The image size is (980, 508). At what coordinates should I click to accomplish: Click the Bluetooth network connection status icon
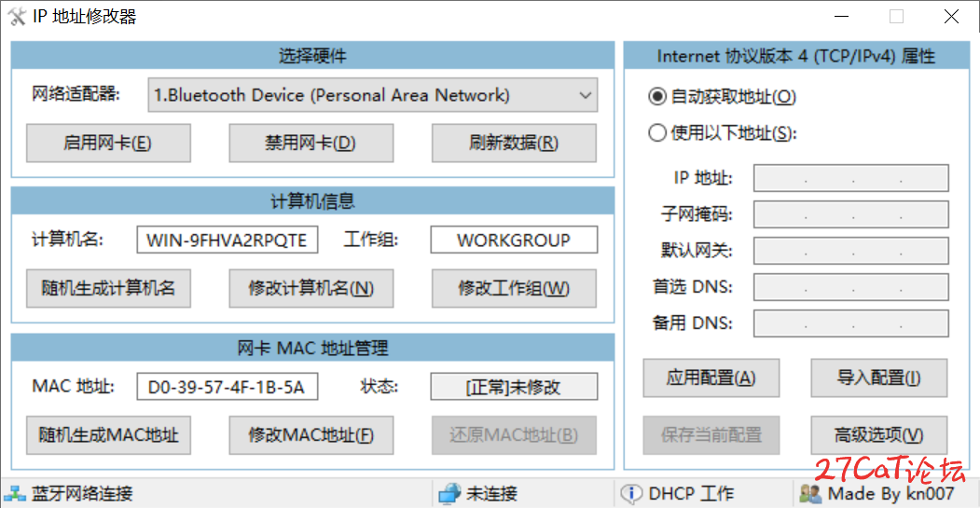[x=14, y=494]
